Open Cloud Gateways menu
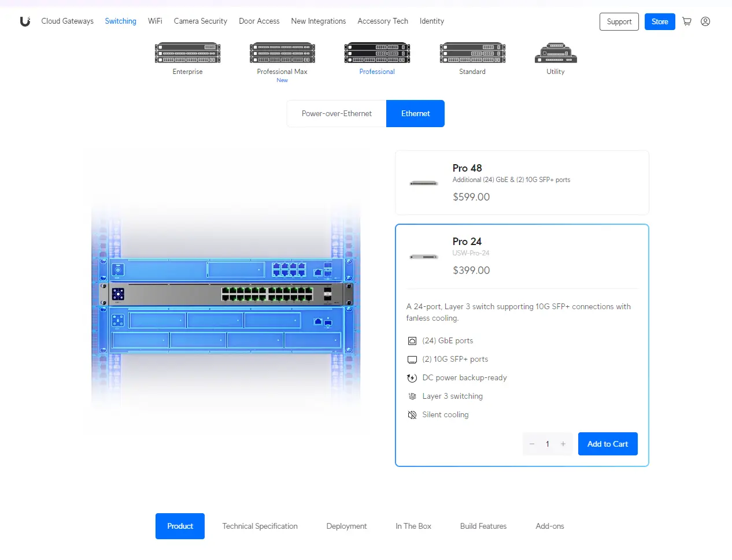Viewport: 732px width, 560px height. 68,21
